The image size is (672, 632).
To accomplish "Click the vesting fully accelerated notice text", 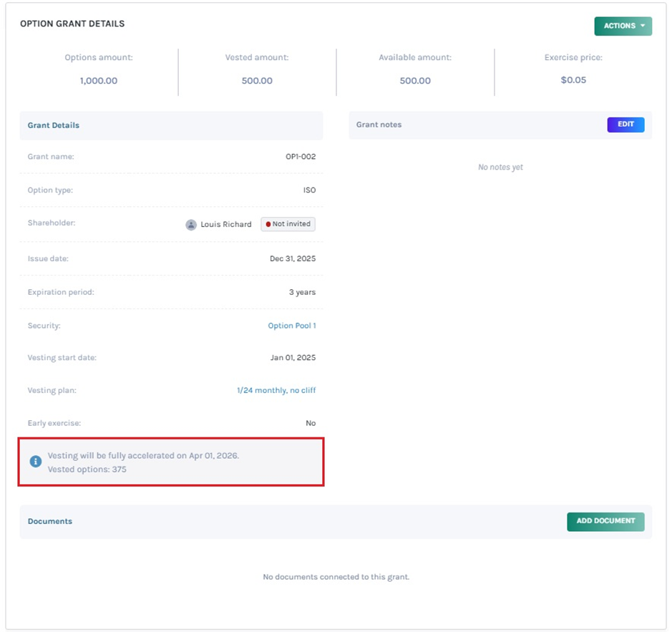I will (143, 456).
